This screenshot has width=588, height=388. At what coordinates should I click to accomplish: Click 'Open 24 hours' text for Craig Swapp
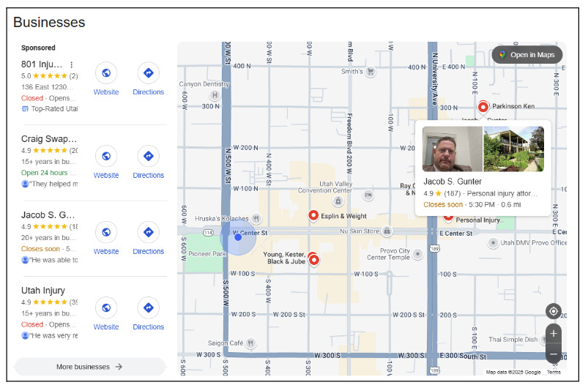click(x=44, y=173)
